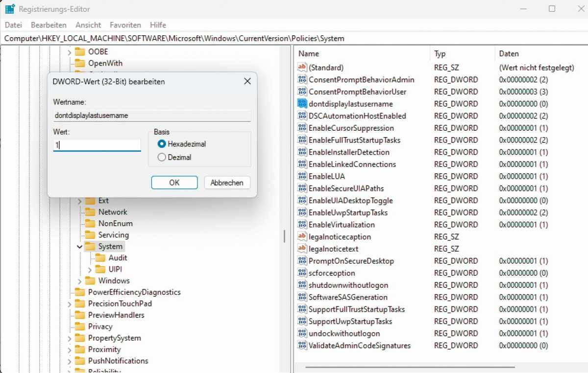Select the EnableUwpStartupTasks value name
The height and width of the screenshot is (373, 588).
pyautogui.click(x=348, y=212)
